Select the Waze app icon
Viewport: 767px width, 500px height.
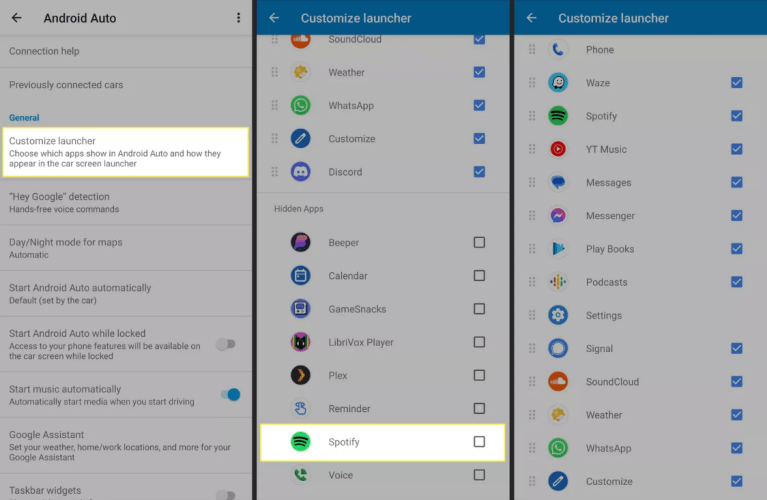558,83
